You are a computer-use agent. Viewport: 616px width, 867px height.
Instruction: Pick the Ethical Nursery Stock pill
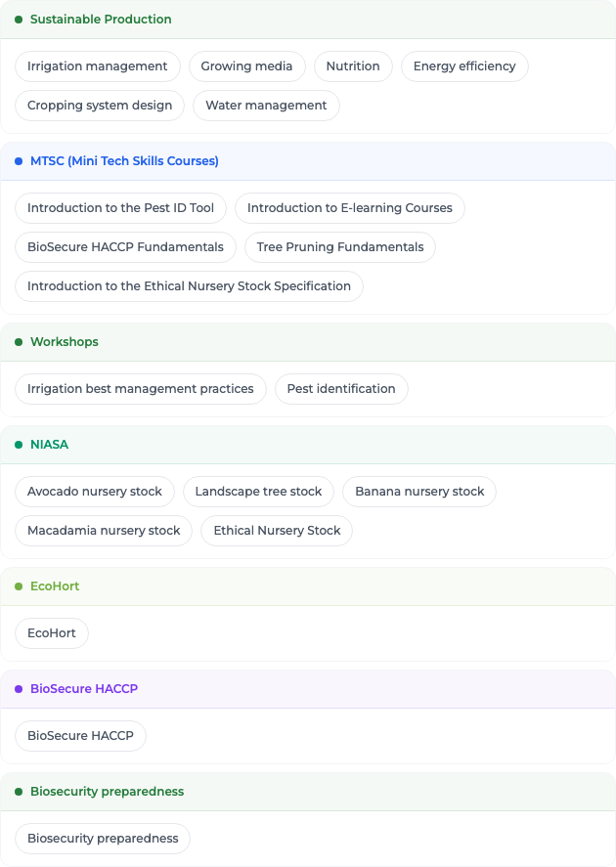[277, 531]
